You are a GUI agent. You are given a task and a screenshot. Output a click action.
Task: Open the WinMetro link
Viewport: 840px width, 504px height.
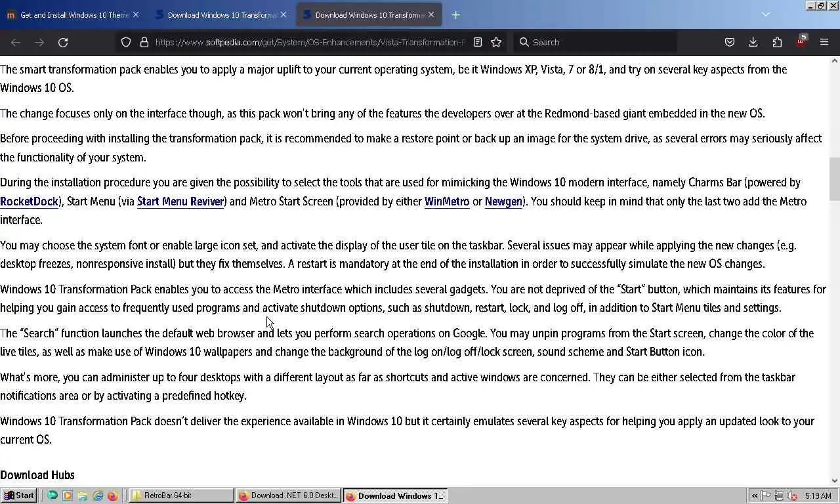(447, 201)
